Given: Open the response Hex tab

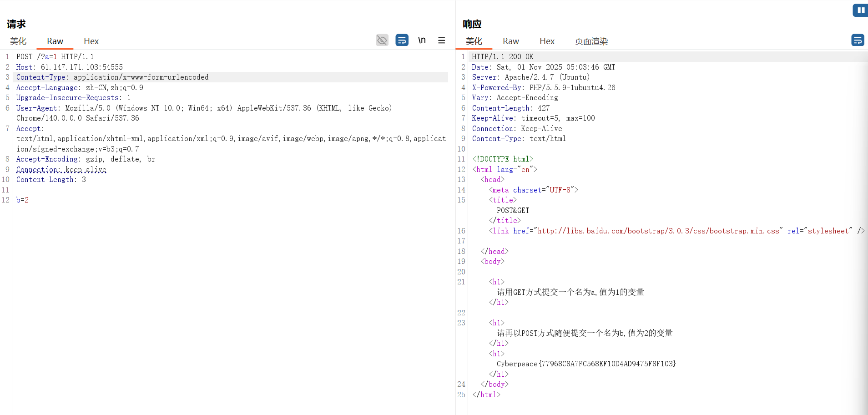Looking at the screenshot, I should pos(547,41).
